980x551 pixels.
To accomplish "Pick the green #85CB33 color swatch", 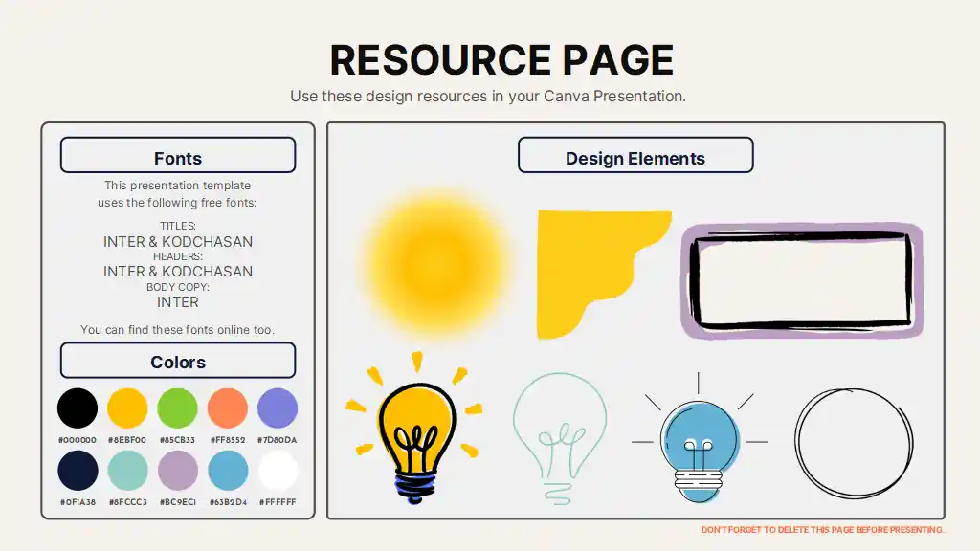I will click(177, 408).
